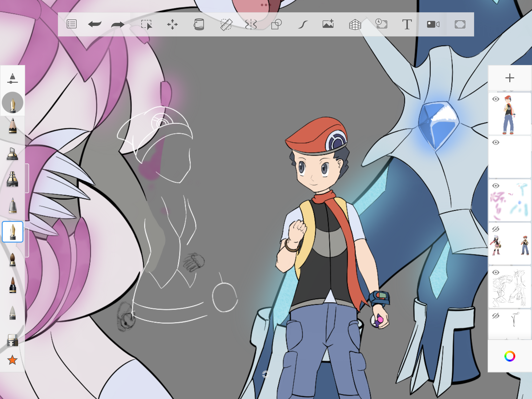Open the color wheel picker
Screen dimensions: 532x399
510,356
